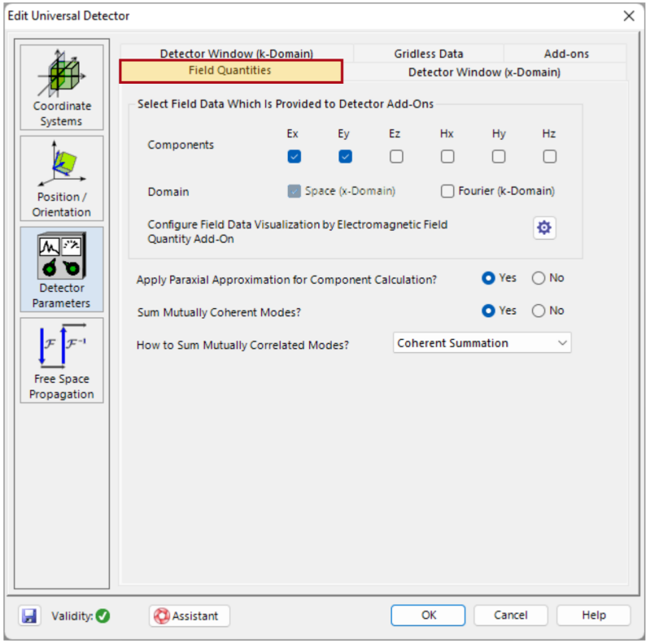
Task: Select Yes for paraxial approximation
Action: tap(488, 278)
